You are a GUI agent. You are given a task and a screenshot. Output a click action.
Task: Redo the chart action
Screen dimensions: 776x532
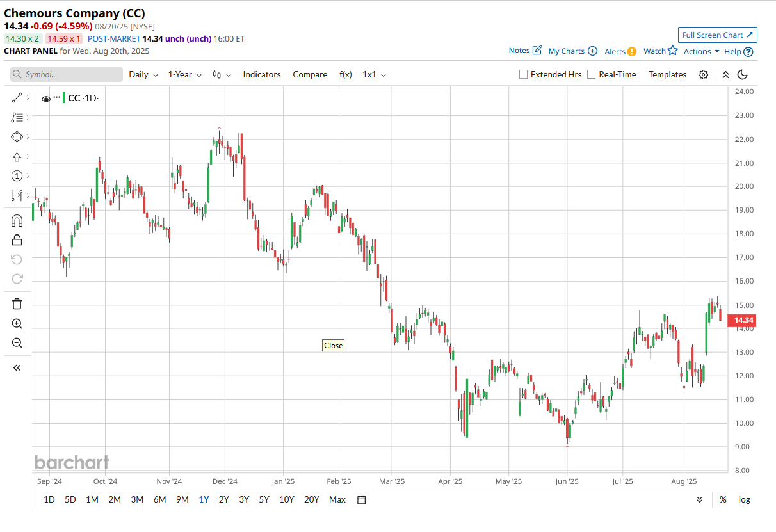(x=17, y=279)
